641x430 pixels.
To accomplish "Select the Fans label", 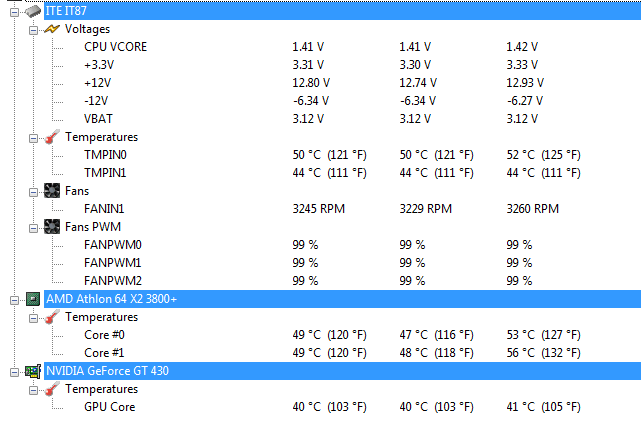I will click(x=77, y=191).
